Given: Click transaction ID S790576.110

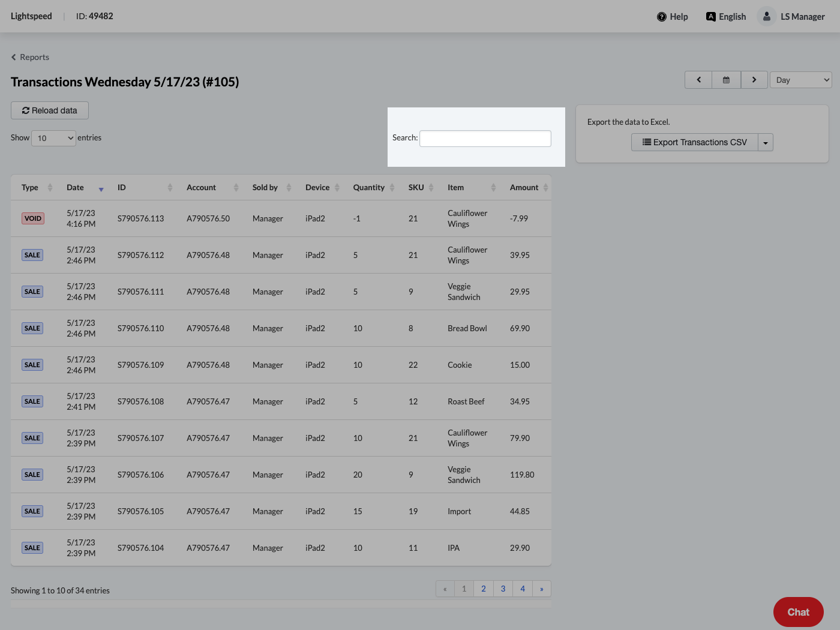Looking at the screenshot, I should pyautogui.click(x=140, y=328).
